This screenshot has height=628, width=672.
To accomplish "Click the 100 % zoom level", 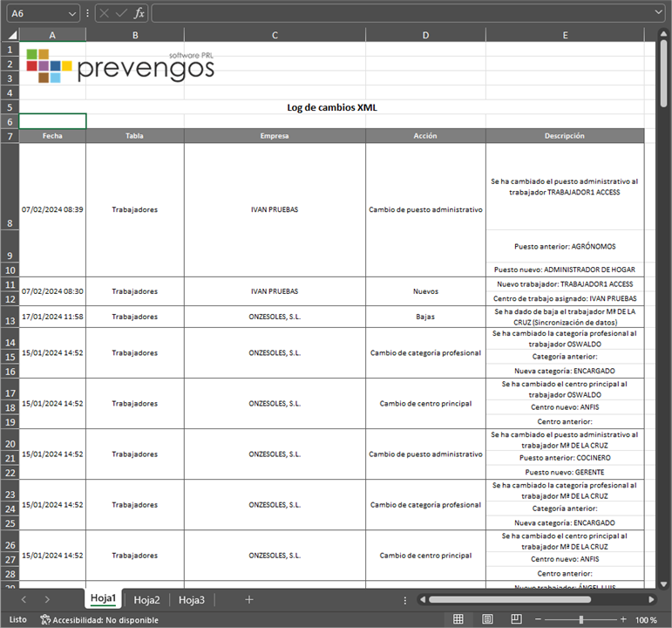I will [647, 619].
